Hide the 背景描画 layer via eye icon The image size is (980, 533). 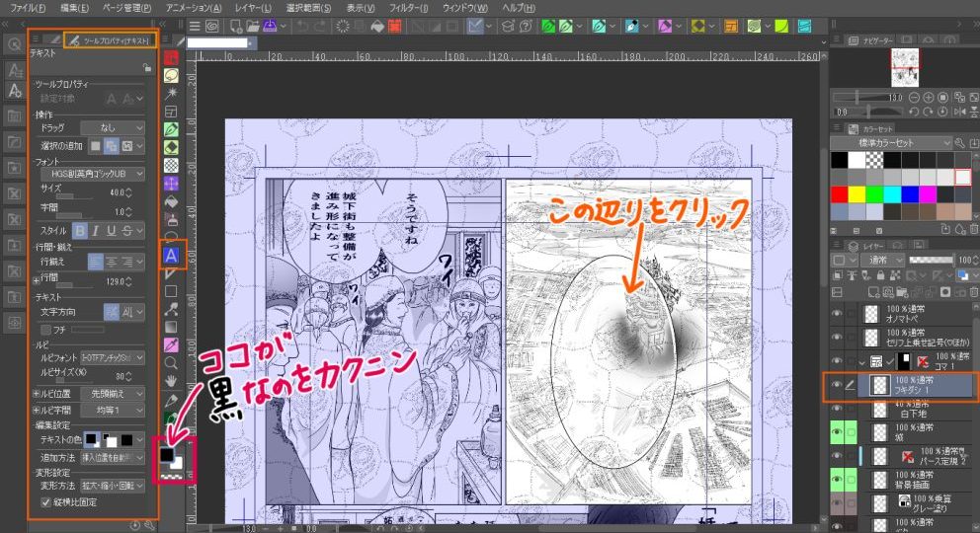pos(837,480)
